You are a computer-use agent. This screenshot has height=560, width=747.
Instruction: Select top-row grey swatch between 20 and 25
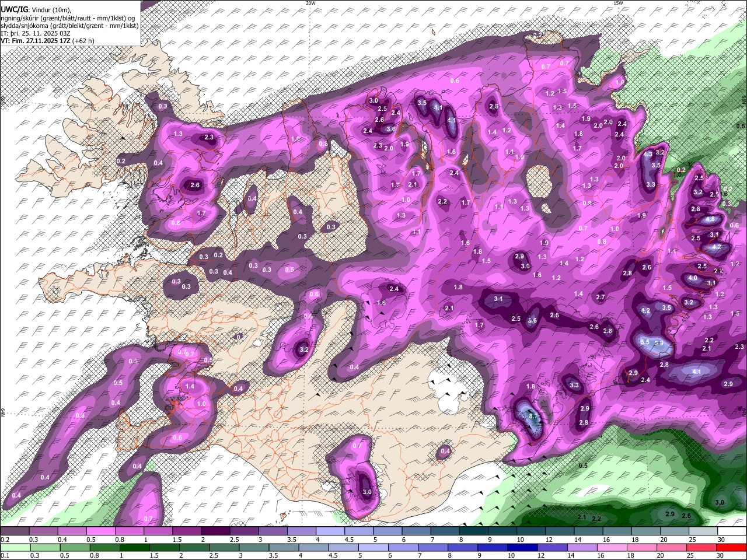point(675,531)
